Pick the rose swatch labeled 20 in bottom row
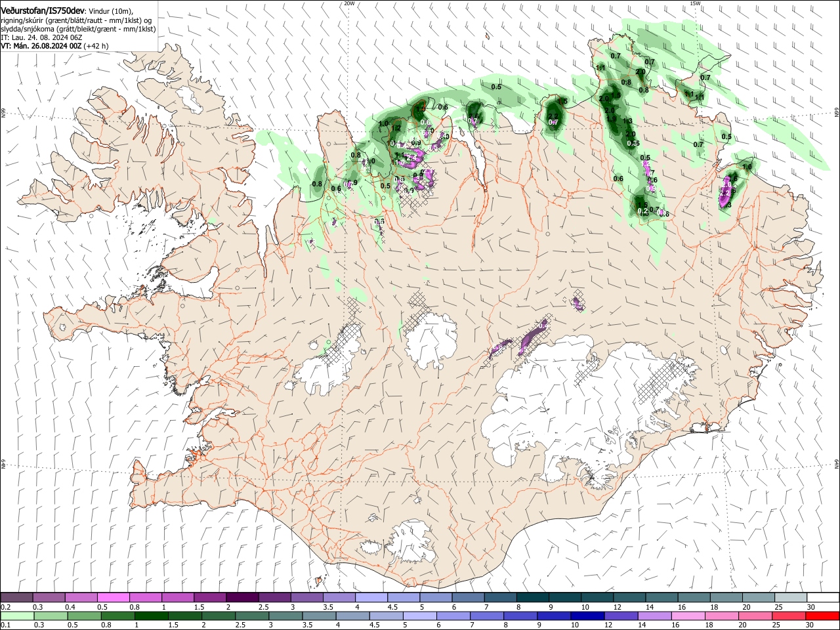Screen dimensions: 840x630 coord(755,616)
